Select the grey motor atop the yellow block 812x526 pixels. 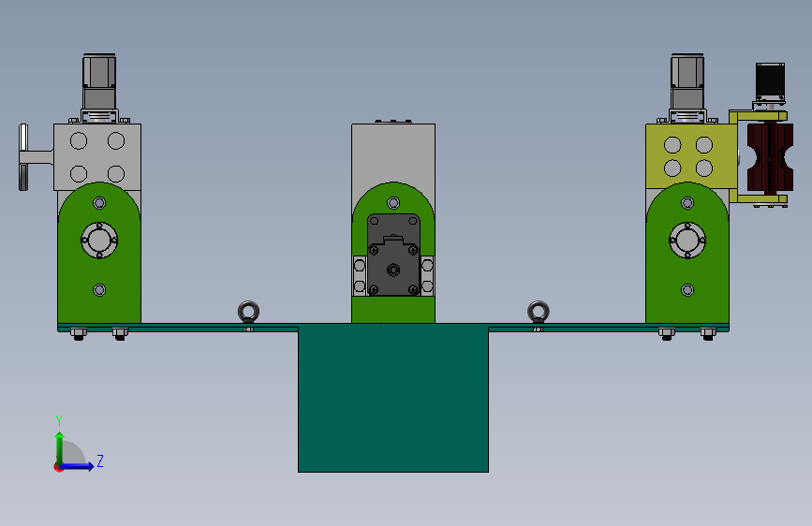tap(687, 81)
